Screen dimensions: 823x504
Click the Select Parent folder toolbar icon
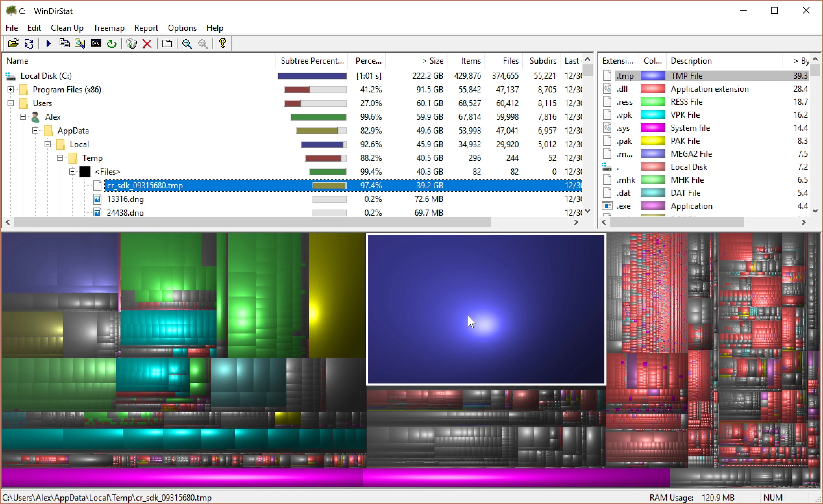[x=167, y=43]
